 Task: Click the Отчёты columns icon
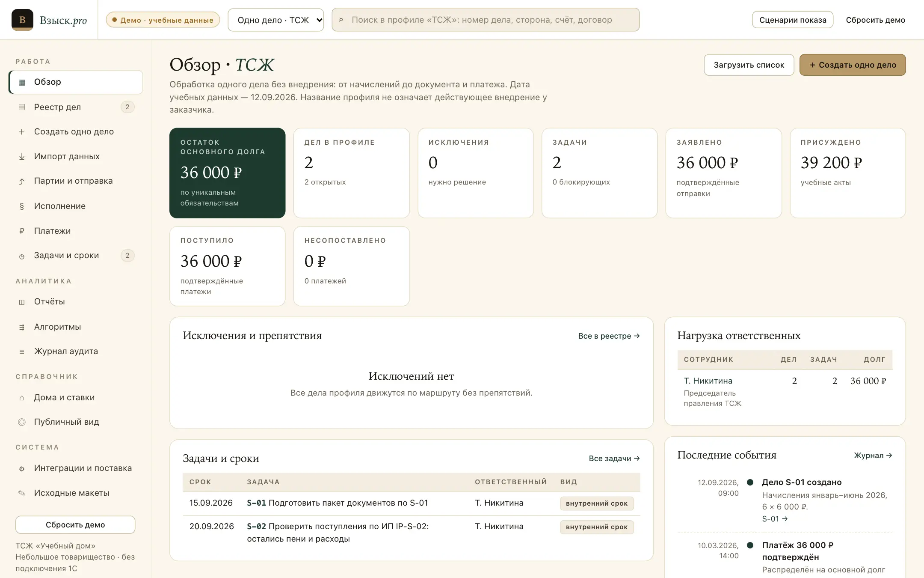point(22,302)
